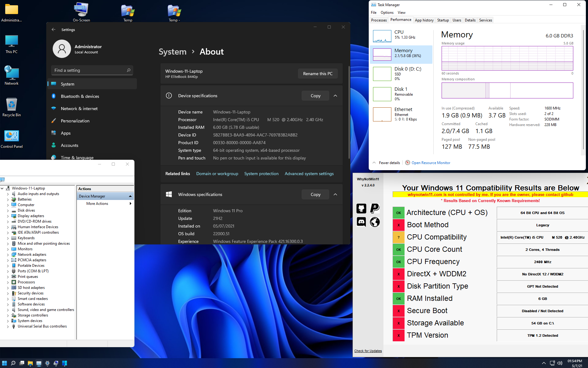
Task: Open Personalization settings category
Action: pyautogui.click(x=92, y=121)
